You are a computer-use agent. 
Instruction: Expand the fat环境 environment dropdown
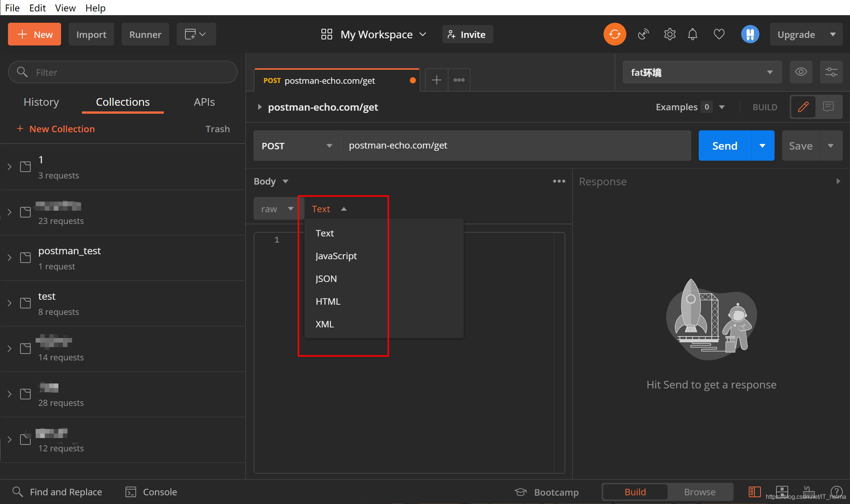click(702, 72)
